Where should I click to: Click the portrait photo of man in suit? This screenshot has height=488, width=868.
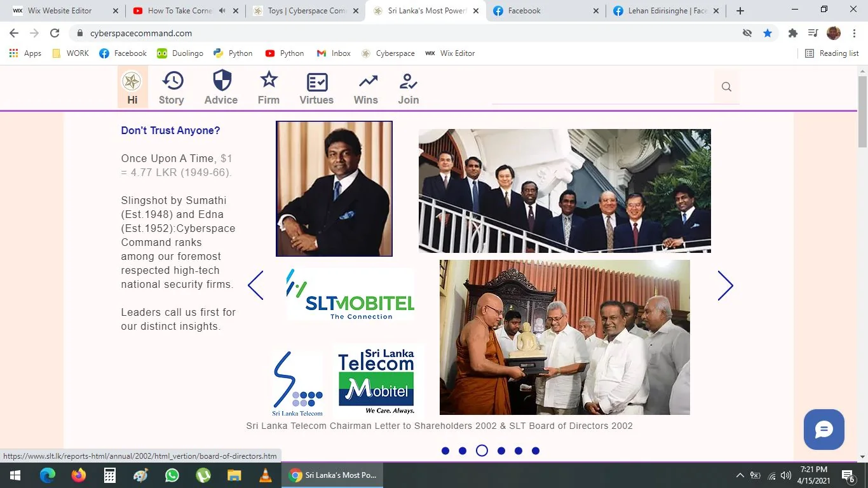(x=334, y=189)
